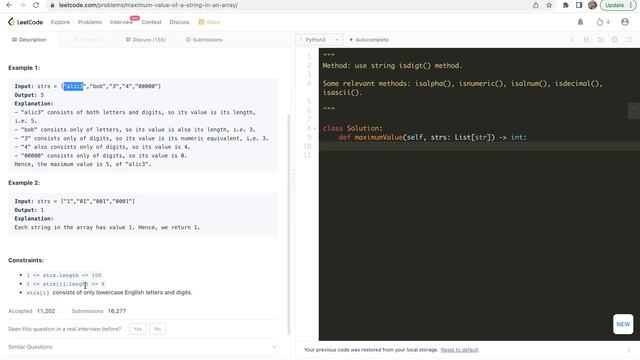Click the padlock icon beside leetcode.com

[x=52, y=5]
